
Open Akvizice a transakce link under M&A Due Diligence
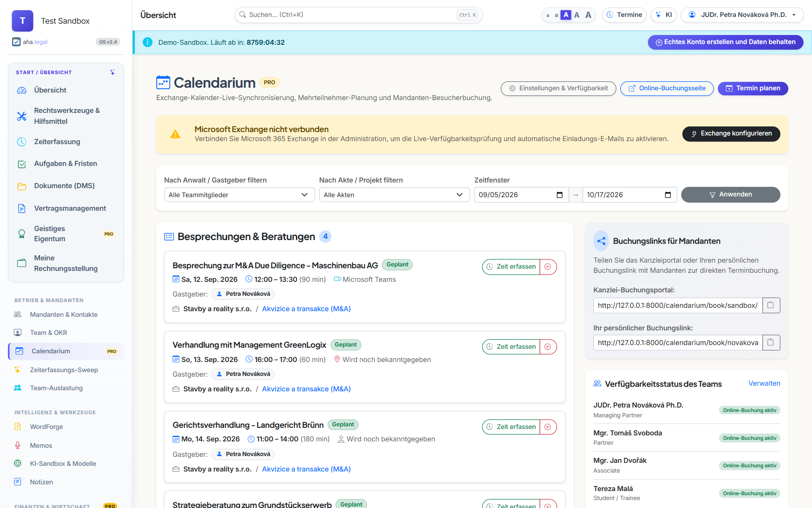click(x=306, y=309)
